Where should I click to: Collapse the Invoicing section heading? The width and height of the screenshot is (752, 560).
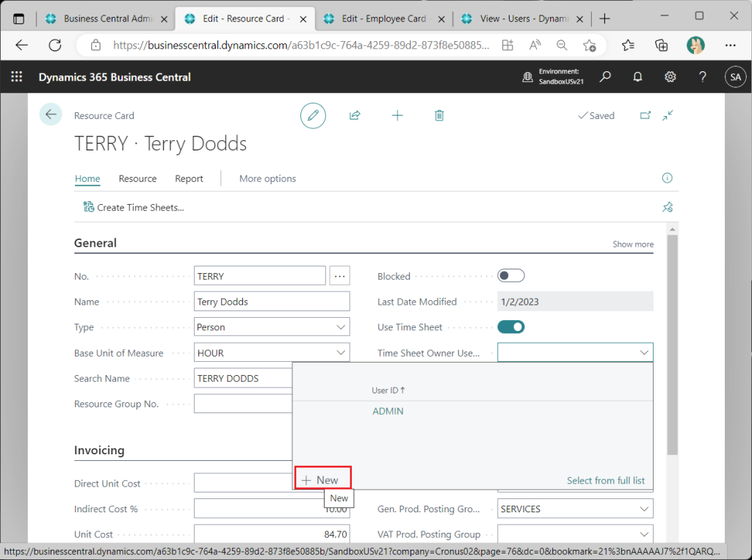(x=99, y=450)
